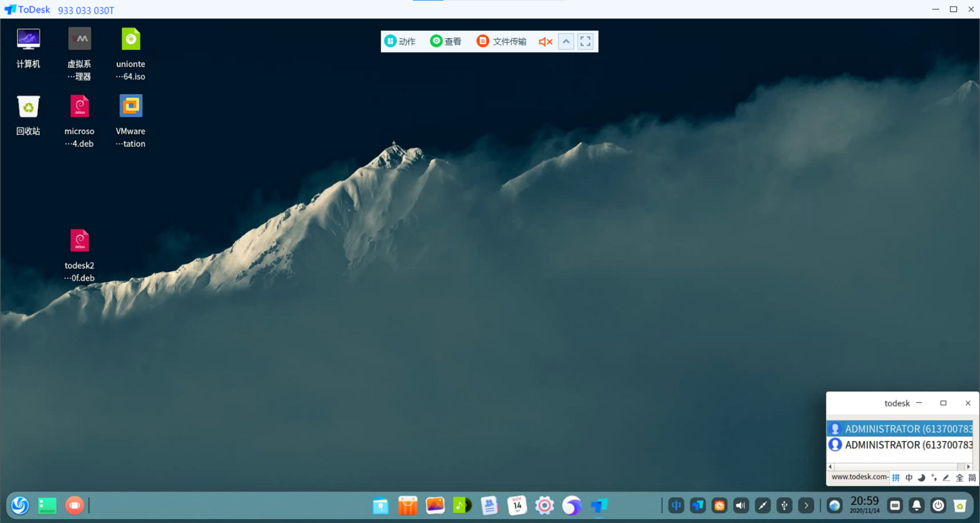Image resolution: width=980 pixels, height=523 pixels.
Task: Select the 虚拟系统管理器 desktop icon
Action: (x=80, y=54)
